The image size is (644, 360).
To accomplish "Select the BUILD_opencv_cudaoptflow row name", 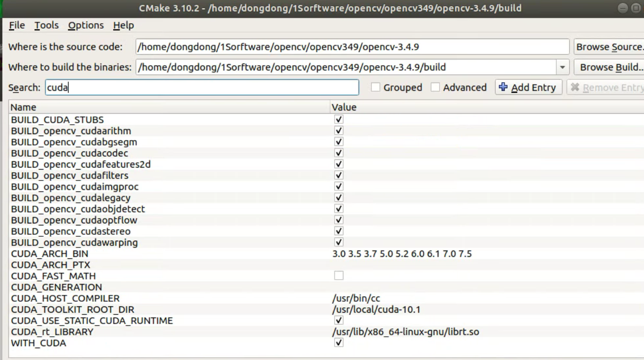I will tap(74, 220).
